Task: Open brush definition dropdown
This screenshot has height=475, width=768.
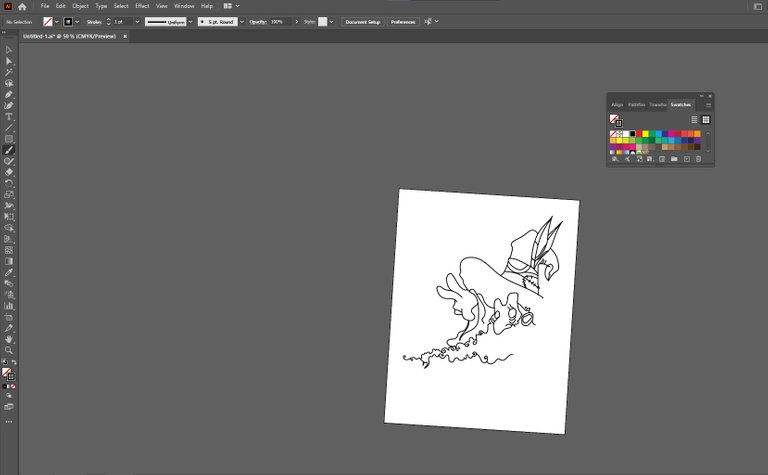Action: click(x=242, y=22)
